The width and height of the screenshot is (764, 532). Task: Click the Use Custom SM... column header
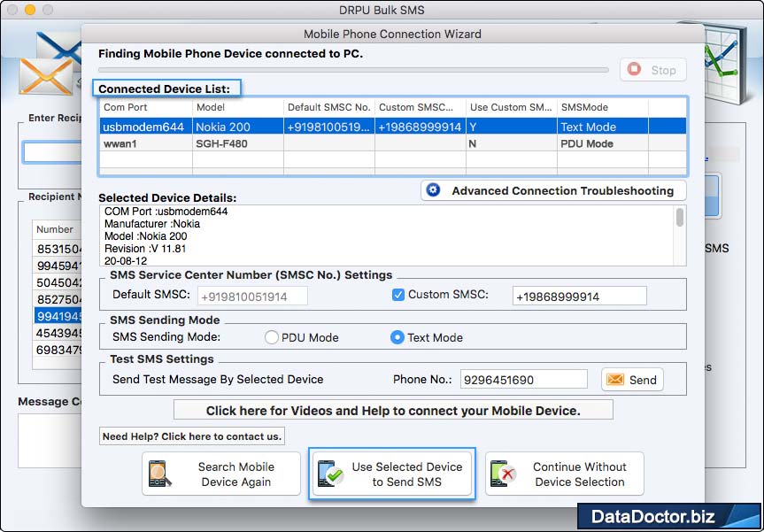(x=511, y=107)
